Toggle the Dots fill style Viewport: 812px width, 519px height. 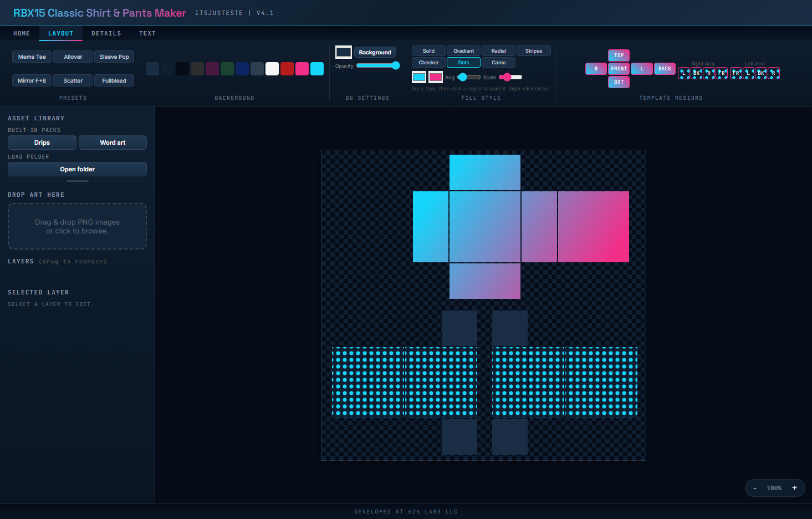(463, 63)
